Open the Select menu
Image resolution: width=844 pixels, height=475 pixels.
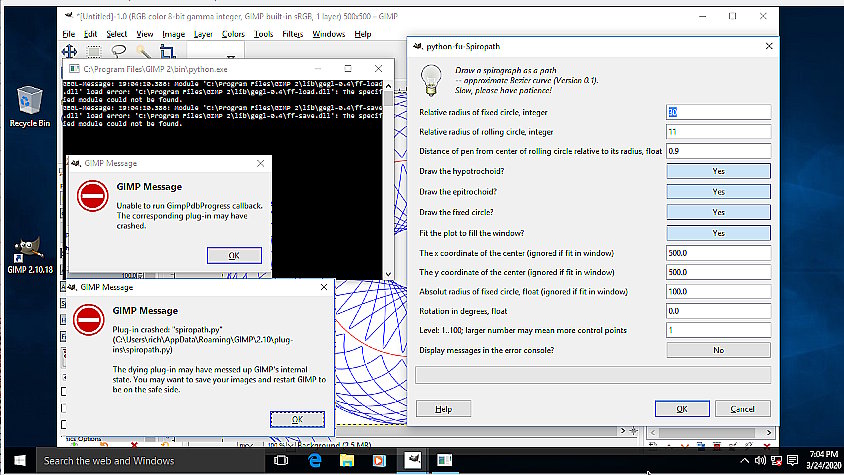click(x=116, y=34)
